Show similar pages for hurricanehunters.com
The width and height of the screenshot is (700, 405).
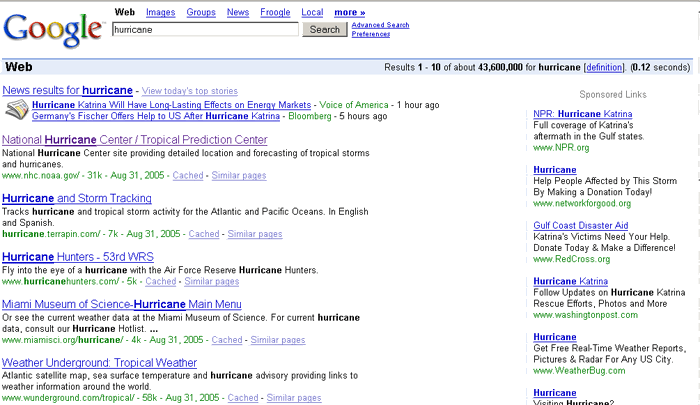coord(212,282)
